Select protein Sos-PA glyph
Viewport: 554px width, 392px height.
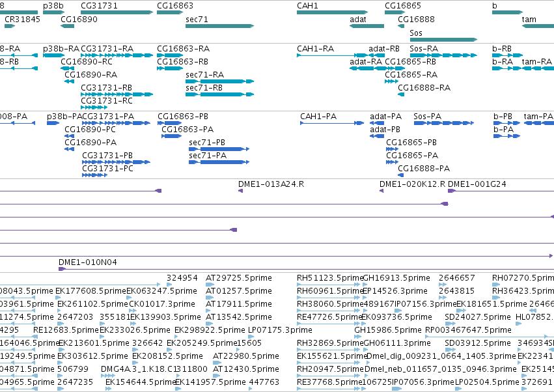(444, 123)
